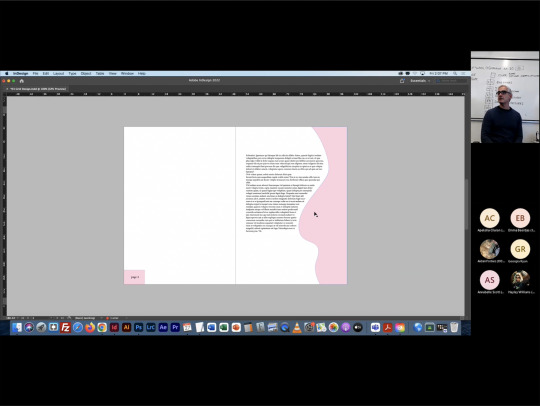Launch Podcasts from the dock
The height and width of the screenshot is (406, 540).
pos(345,327)
